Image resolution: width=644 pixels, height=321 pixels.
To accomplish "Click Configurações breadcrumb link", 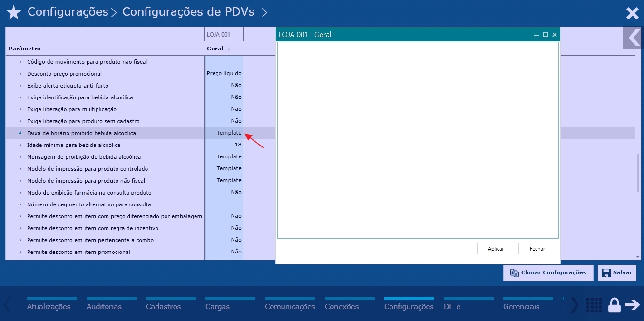I will [x=68, y=12].
